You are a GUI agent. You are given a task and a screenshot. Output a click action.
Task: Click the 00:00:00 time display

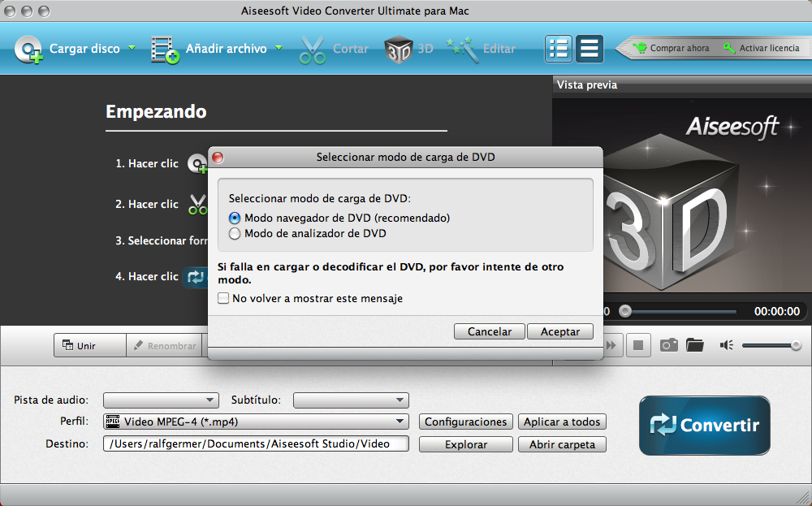click(777, 311)
